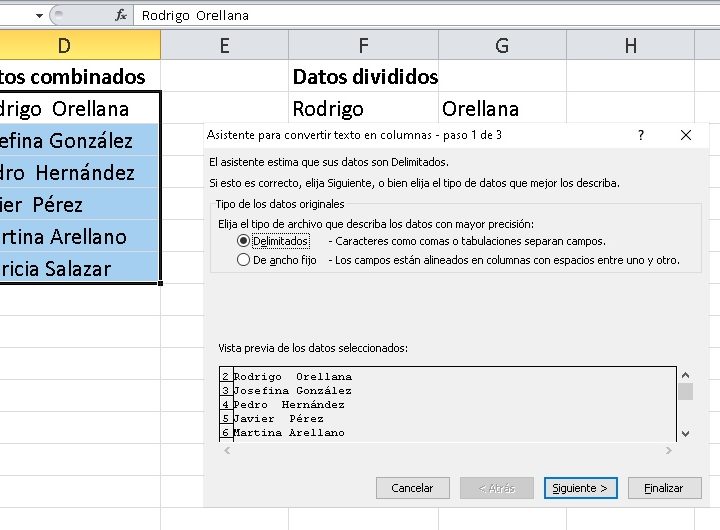Open the Name Box dropdown arrow
The image size is (720, 530).
point(39,15)
